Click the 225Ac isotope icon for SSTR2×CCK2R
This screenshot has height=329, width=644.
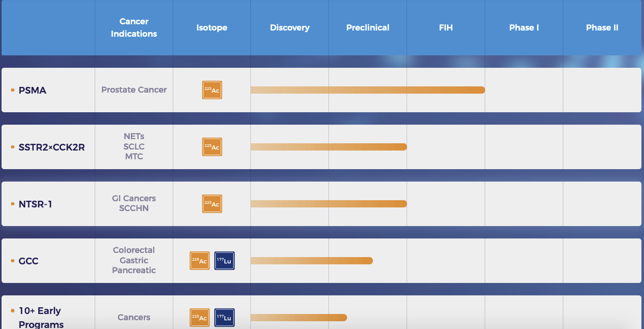[x=212, y=147]
